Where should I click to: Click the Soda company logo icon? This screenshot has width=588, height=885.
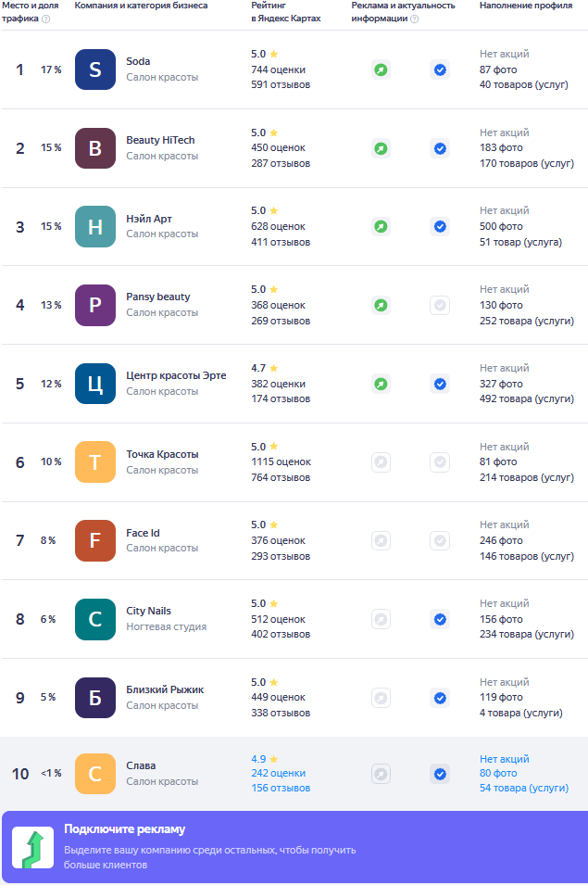tap(95, 70)
